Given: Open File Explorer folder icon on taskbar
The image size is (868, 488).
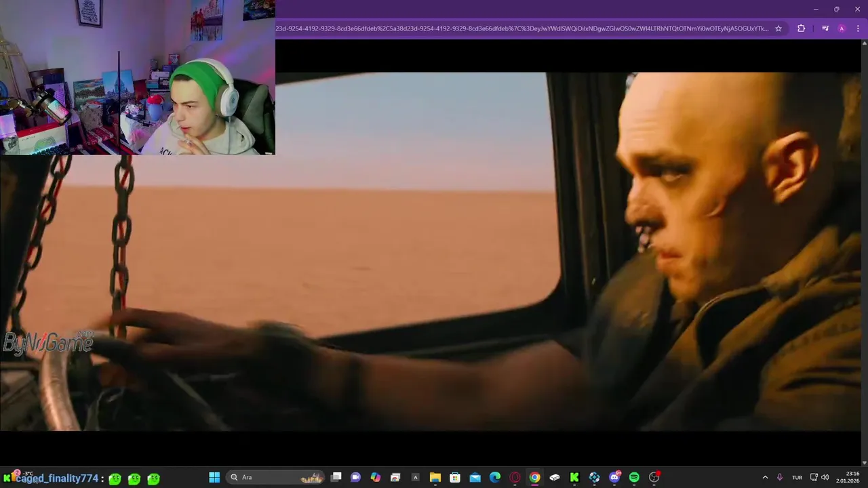Looking at the screenshot, I should tap(435, 477).
